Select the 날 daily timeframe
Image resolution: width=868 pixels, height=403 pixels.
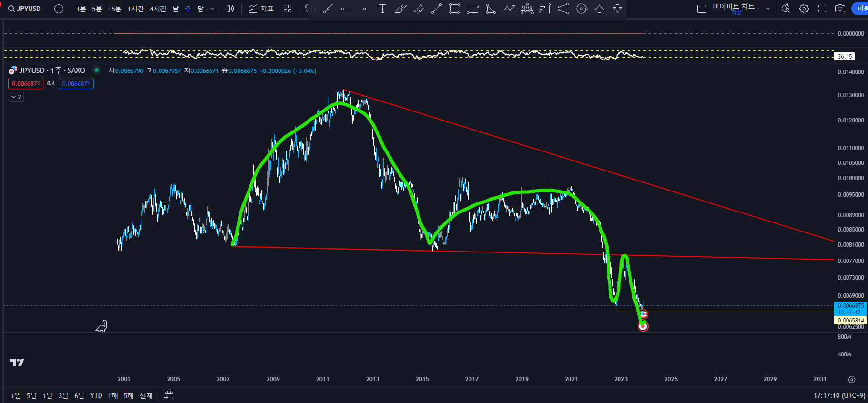click(176, 9)
